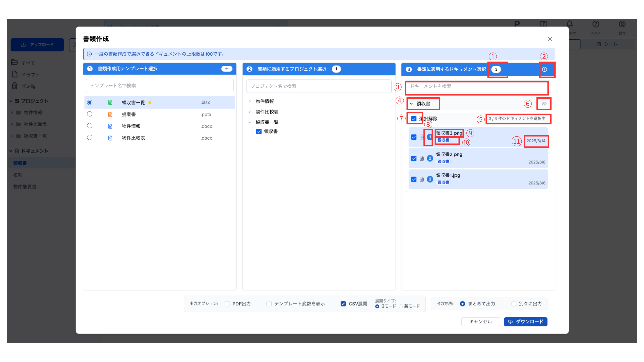Choose 別々に出力 output method

[x=514, y=304]
